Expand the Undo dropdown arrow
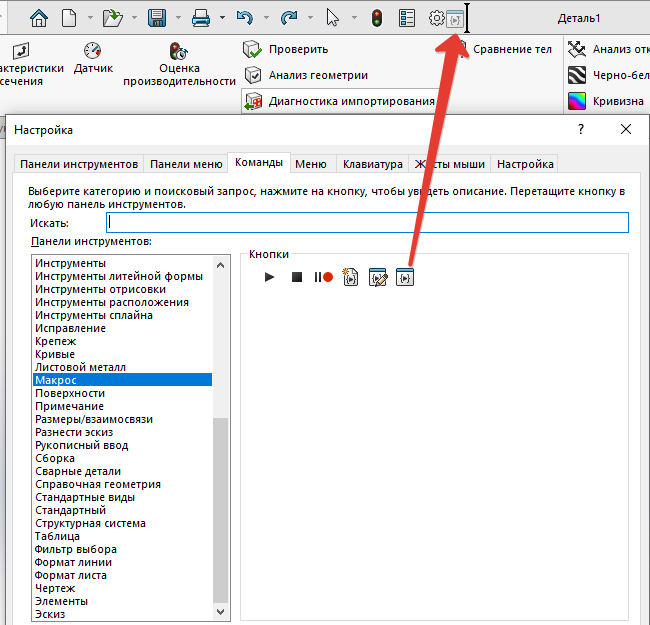650x625 pixels. coord(266,18)
